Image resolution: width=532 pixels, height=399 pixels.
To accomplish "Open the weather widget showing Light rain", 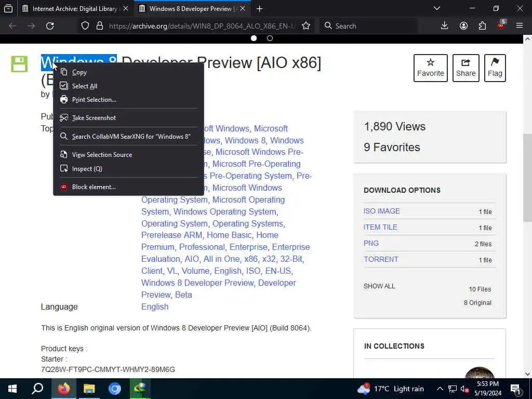I will [390, 389].
